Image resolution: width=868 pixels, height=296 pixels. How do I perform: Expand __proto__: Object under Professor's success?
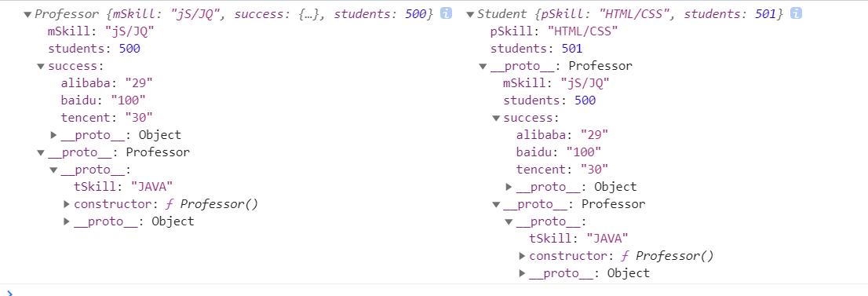(53, 135)
